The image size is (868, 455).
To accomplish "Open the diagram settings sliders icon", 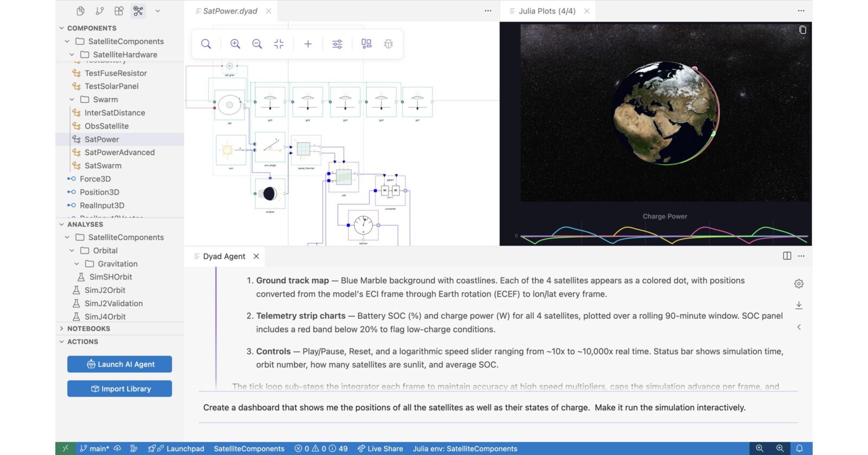I will (337, 44).
